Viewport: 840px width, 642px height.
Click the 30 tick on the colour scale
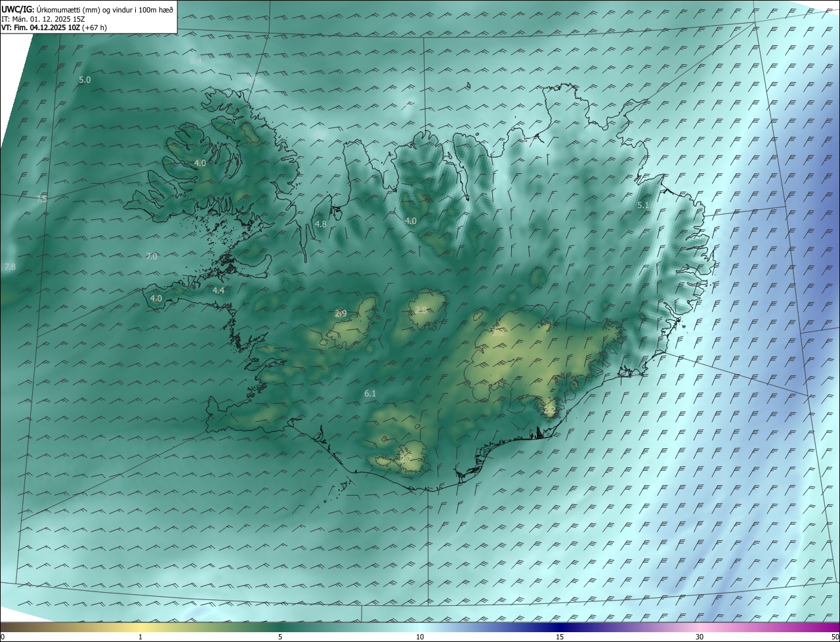click(x=700, y=637)
